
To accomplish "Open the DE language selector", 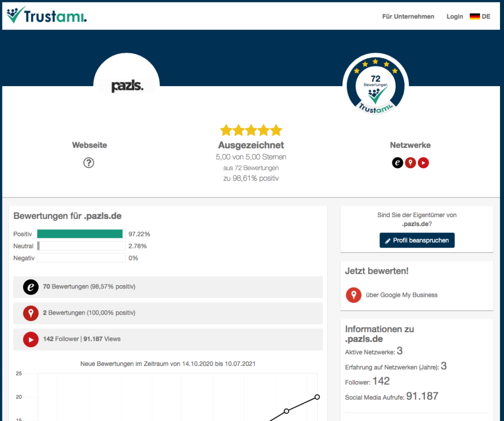I will coord(480,16).
